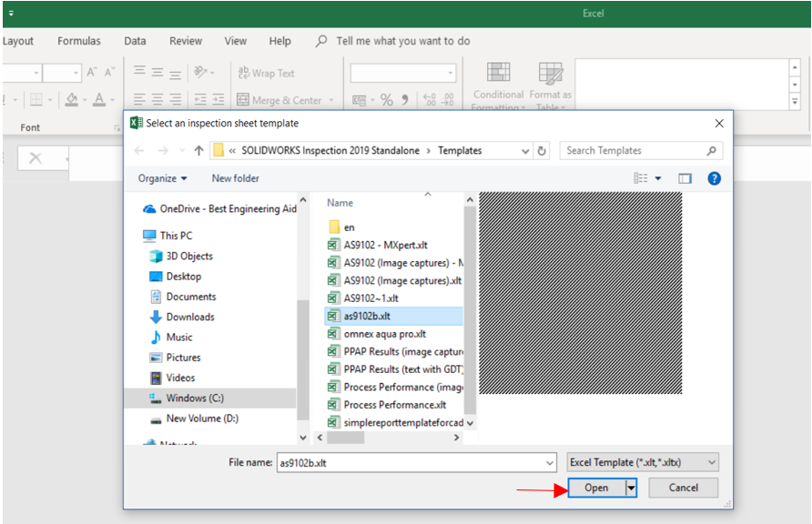
Task: Click the File name input field
Action: (x=411, y=462)
